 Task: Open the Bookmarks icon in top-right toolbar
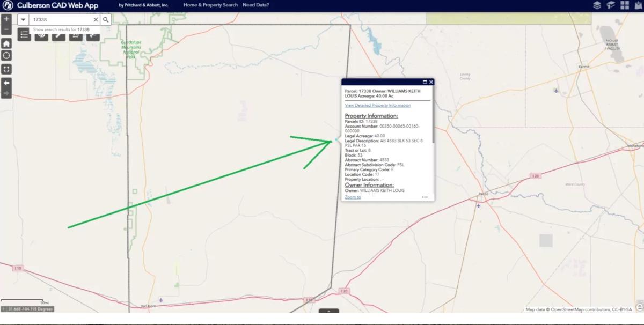tap(610, 5)
